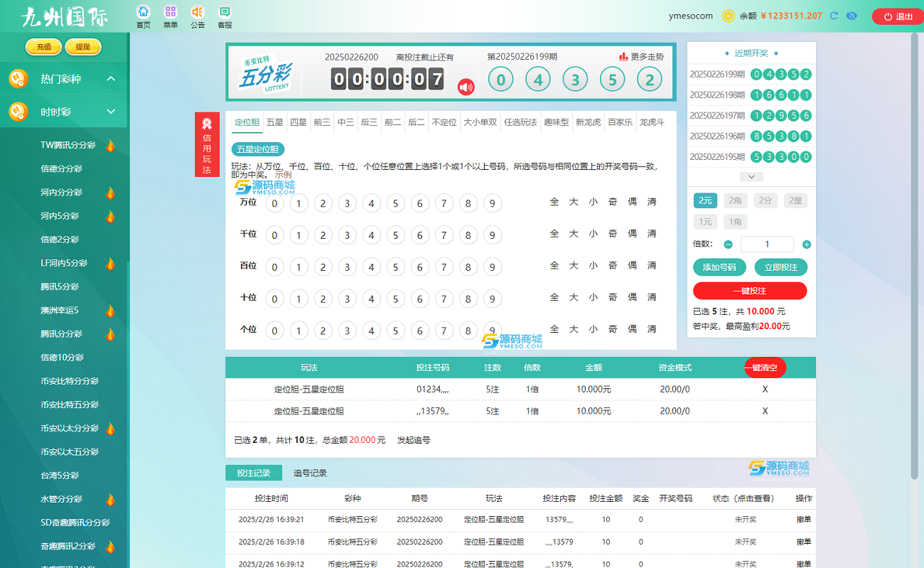Select 台湾5分彩 in the sidebar
Screen dimensions: 924x568
click(x=60, y=475)
